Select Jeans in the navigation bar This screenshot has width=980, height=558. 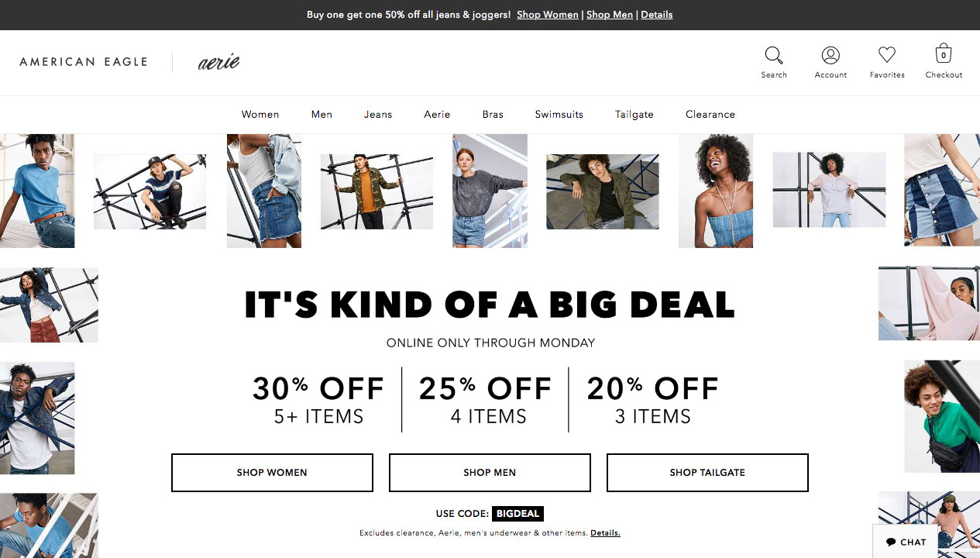(378, 114)
